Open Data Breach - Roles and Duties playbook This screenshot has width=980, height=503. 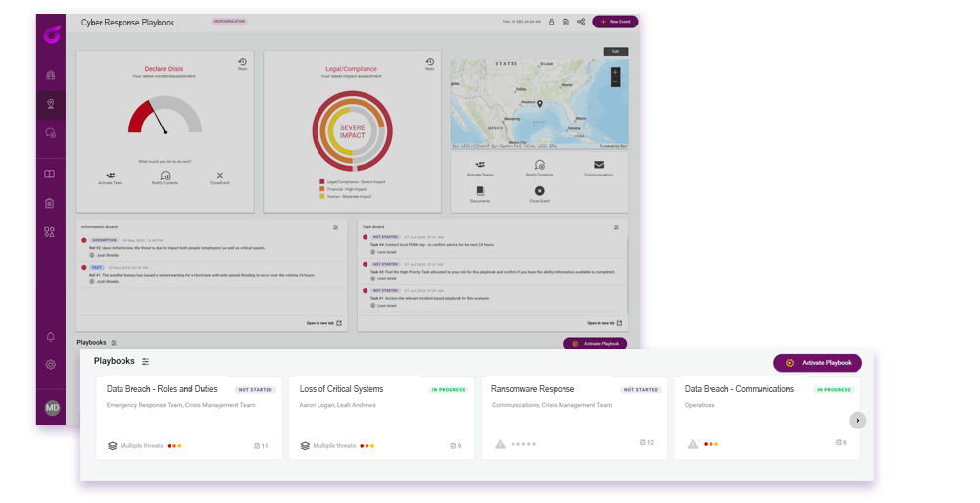[x=189, y=418]
